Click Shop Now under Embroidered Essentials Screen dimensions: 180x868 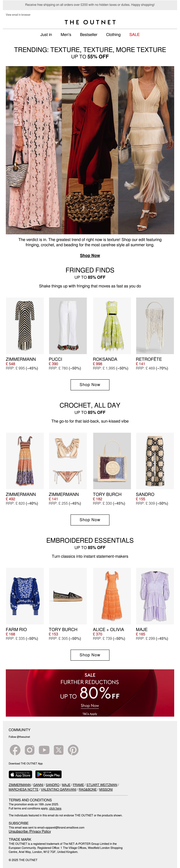[90, 655]
